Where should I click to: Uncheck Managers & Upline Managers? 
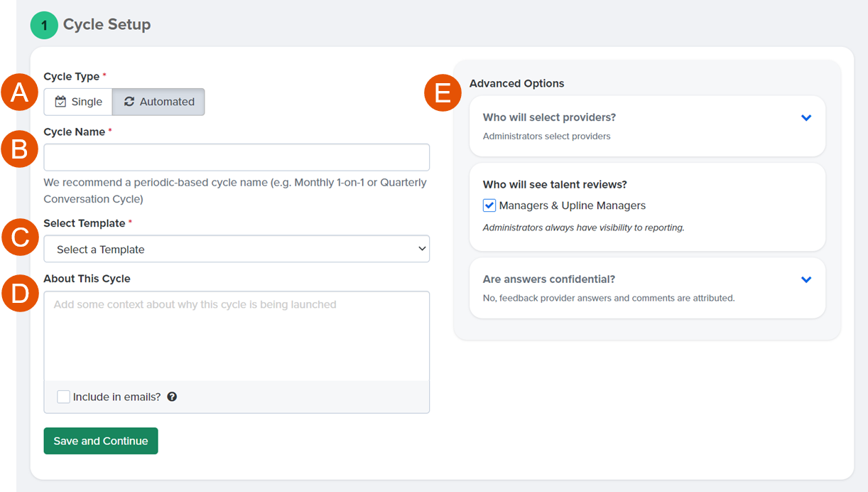(489, 205)
